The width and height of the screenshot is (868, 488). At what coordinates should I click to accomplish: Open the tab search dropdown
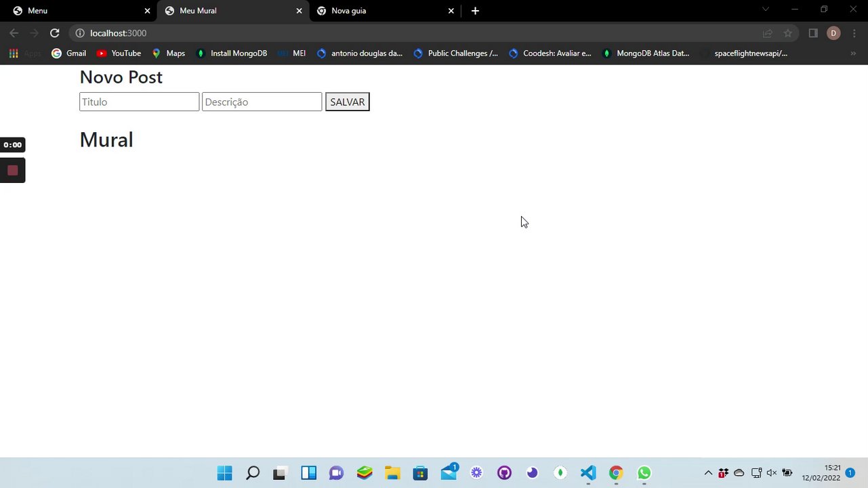[x=766, y=9]
